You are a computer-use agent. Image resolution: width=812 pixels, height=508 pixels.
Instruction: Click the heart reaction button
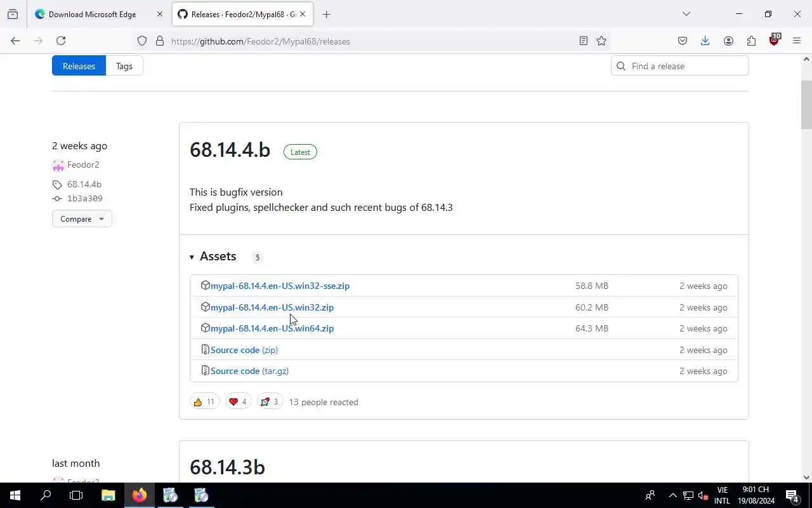click(x=238, y=402)
